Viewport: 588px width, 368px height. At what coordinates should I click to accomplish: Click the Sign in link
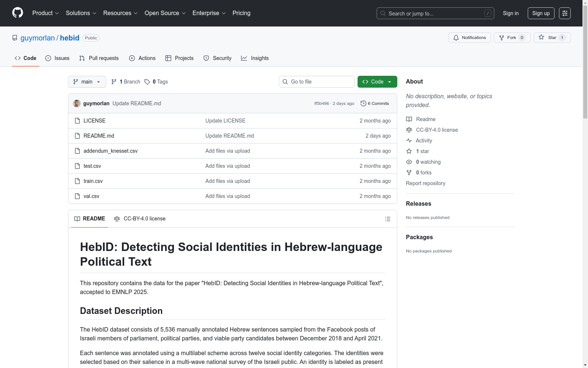511,13
